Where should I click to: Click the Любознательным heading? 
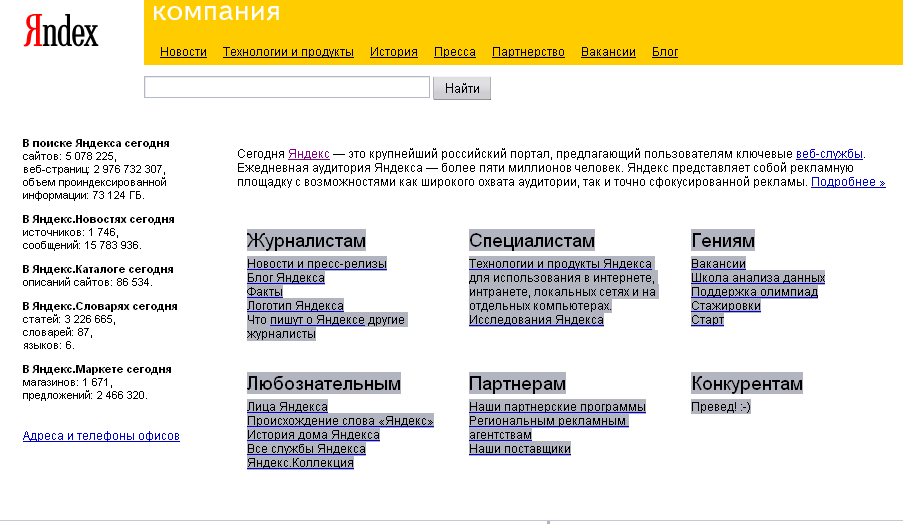click(324, 383)
